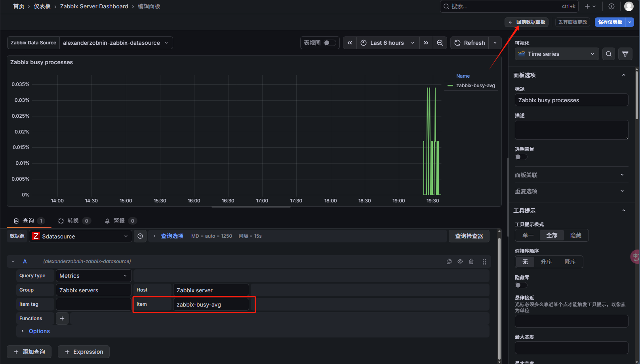Click the description 描述 text area
Viewport: 640px width, 364px height.
tap(571, 130)
